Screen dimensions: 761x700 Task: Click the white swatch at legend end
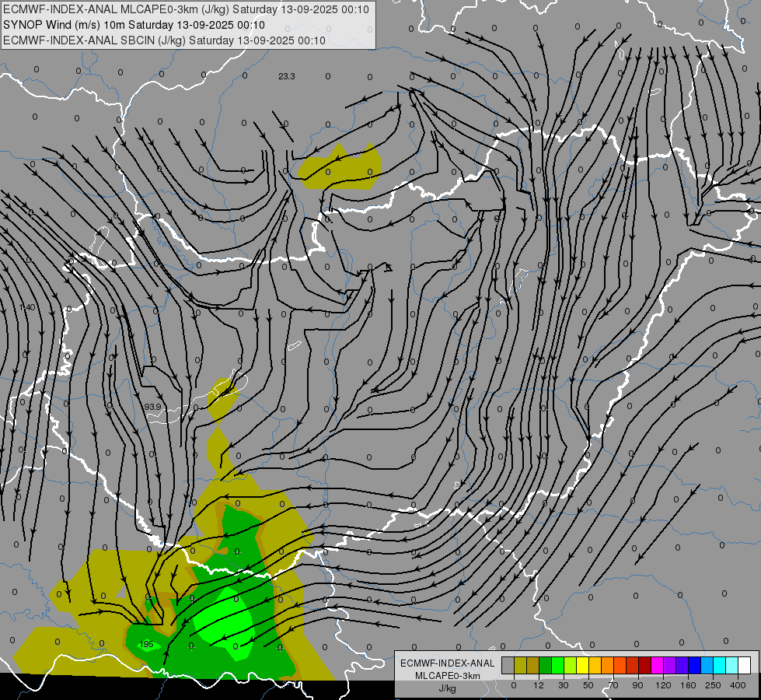coord(745,666)
